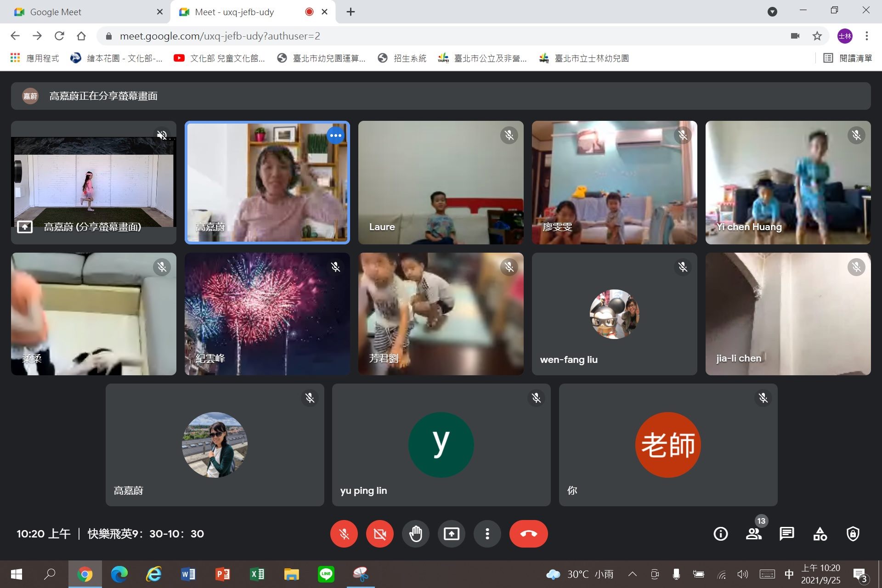This screenshot has height=588, width=882.
Task: Start presenting your screen
Action: tap(452, 534)
